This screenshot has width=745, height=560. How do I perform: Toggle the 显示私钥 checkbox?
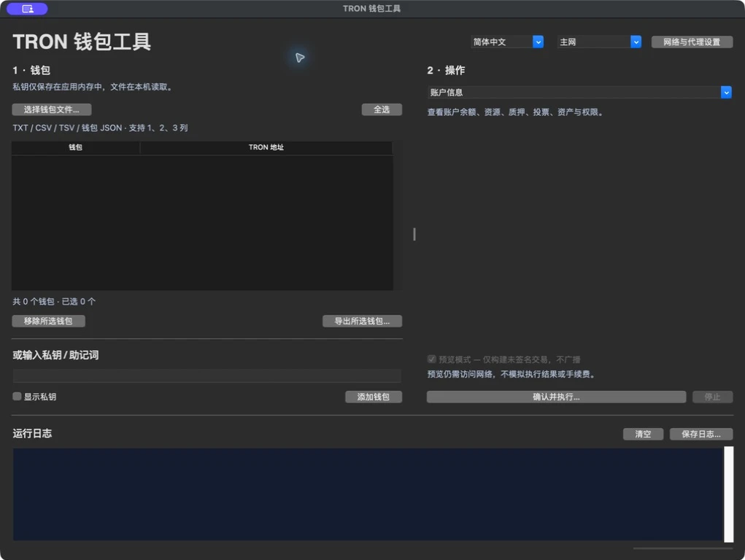pyautogui.click(x=17, y=396)
